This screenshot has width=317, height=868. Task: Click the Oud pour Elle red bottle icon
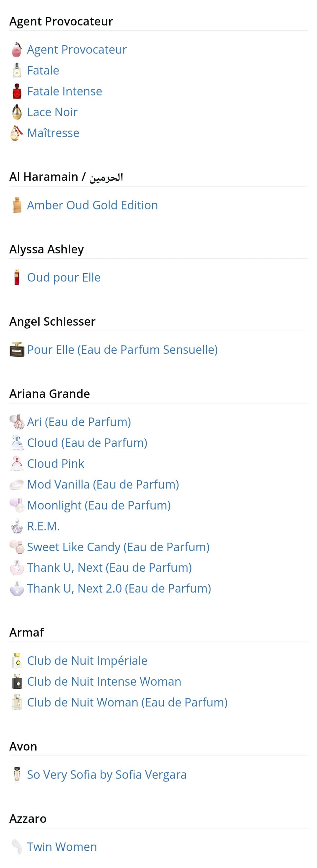click(x=17, y=277)
